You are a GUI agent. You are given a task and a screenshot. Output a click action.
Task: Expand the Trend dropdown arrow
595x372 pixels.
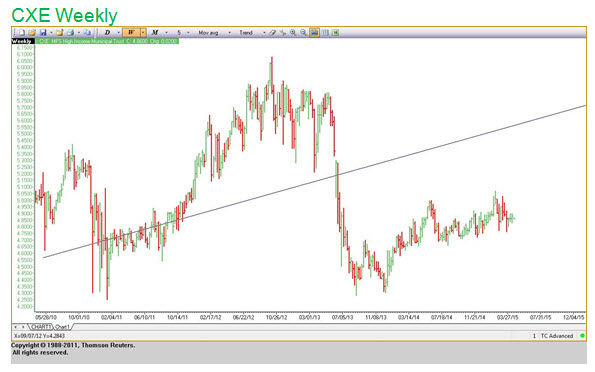[x=264, y=33]
